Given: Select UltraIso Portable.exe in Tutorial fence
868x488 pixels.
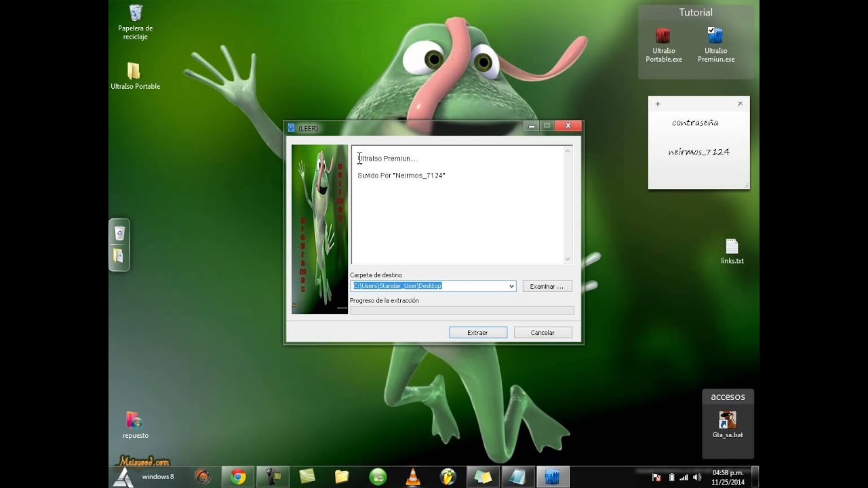Looking at the screenshot, I should pos(663,45).
